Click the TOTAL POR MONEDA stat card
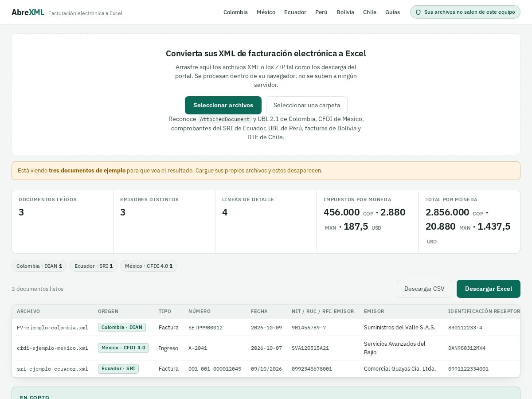This screenshot has height=399, width=532. point(469,222)
